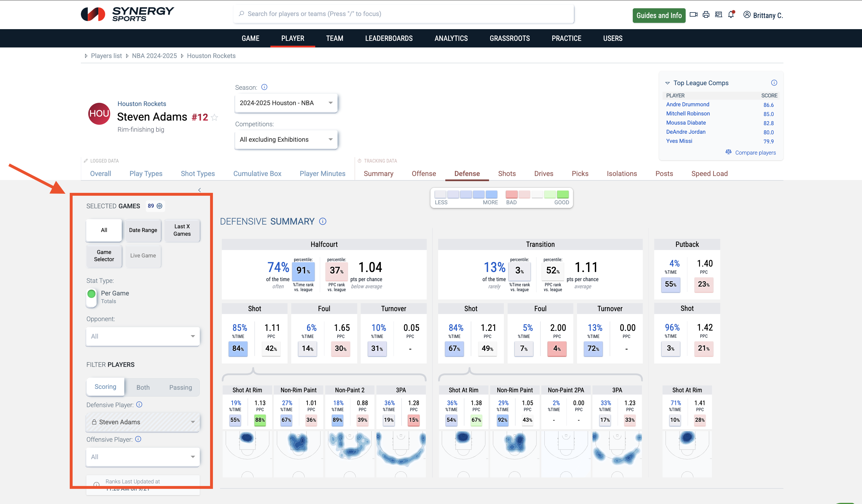This screenshot has height=504, width=862.
Task: Collapse the filter sidebar with chevron arrow
Action: coord(199,190)
